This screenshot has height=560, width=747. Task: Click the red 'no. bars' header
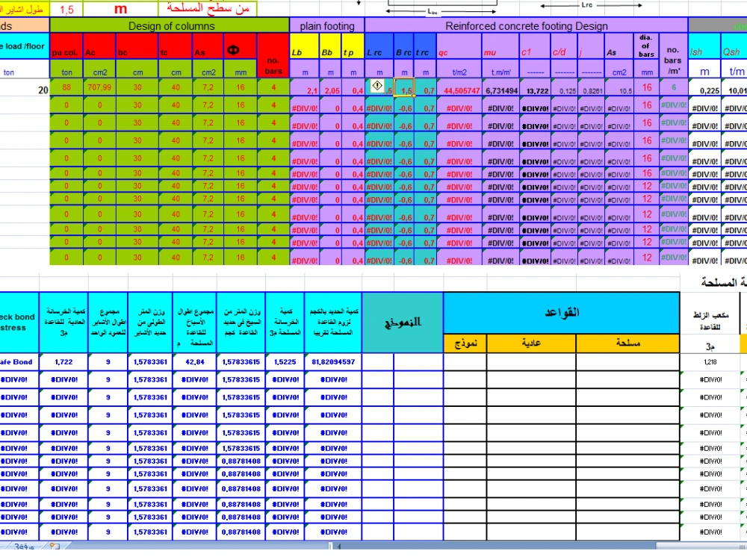tap(273, 55)
